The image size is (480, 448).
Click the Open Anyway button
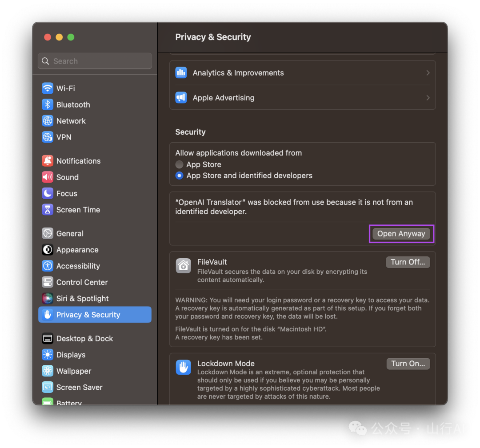point(401,234)
